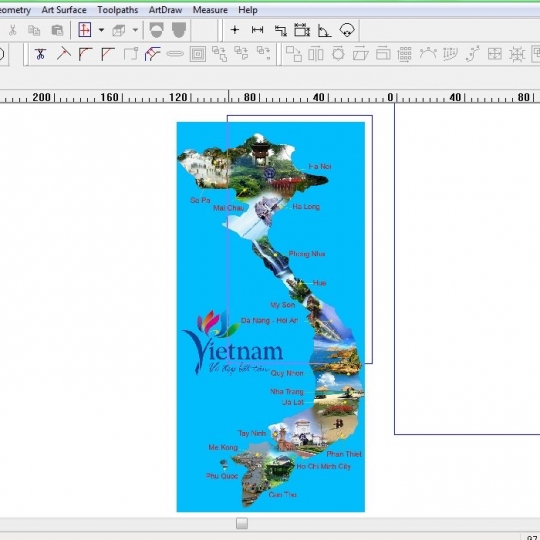Click the rectangular array icon

pos(405,54)
